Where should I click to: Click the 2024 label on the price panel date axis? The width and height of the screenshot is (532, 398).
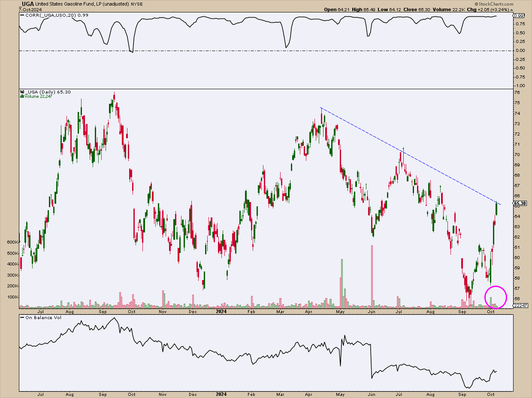click(x=221, y=311)
